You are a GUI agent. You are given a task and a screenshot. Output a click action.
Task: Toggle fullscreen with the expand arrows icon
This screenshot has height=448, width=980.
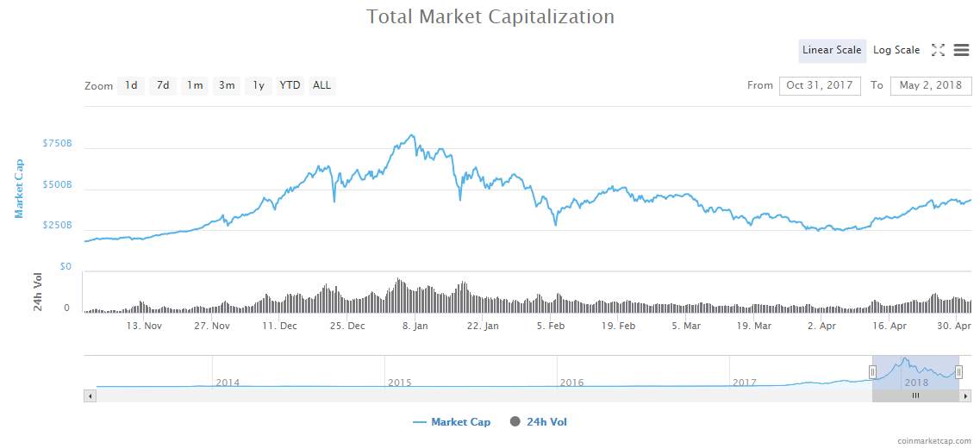coord(938,51)
